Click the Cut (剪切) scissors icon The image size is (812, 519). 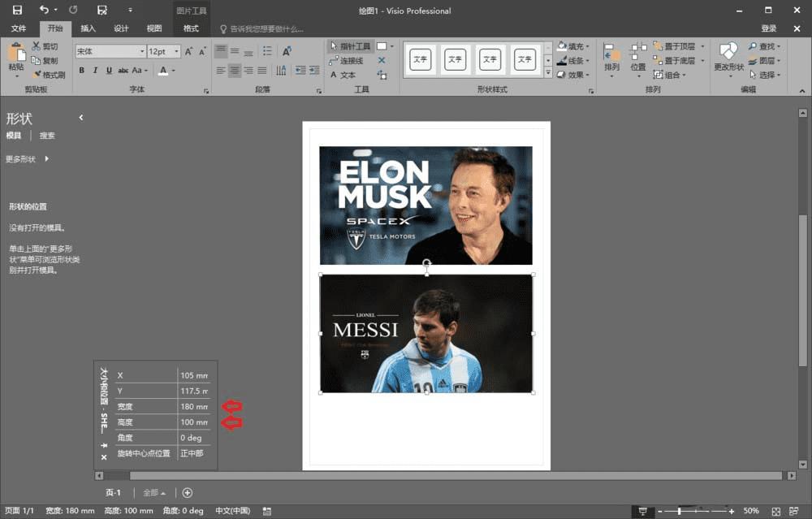coord(37,46)
